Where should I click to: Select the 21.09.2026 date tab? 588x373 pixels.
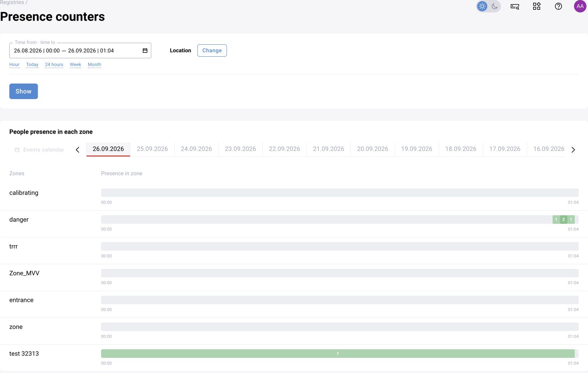pyautogui.click(x=329, y=149)
